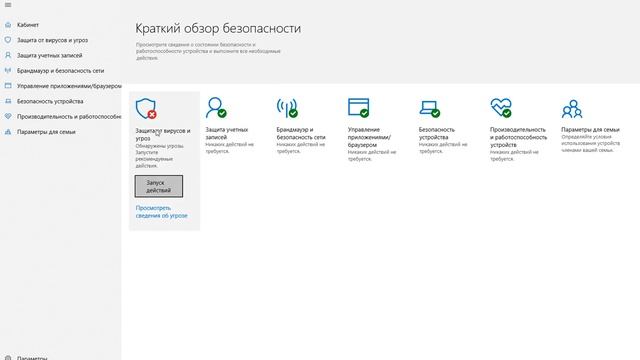Screen dimensions: 640x360
Task: Click the Защита от вирусов и угроз tile title
Action: pyautogui.click(x=163, y=134)
